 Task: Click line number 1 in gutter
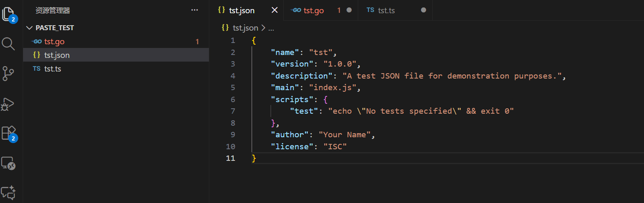pyautogui.click(x=233, y=41)
